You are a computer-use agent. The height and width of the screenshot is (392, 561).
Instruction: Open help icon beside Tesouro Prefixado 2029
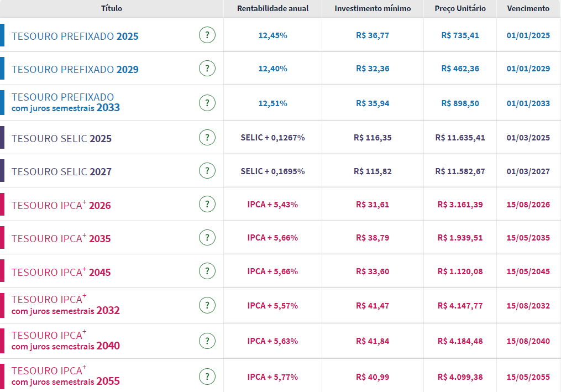click(x=207, y=69)
